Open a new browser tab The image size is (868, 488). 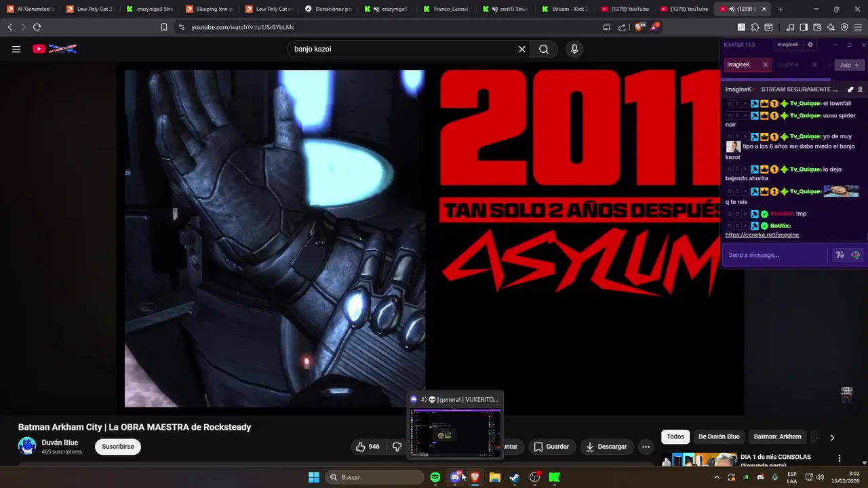pyautogui.click(x=781, y=9)
